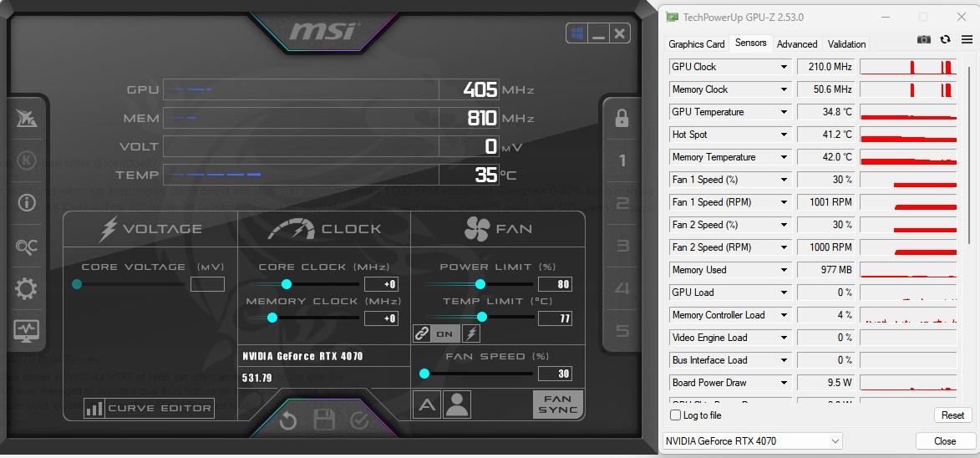This screenshot has height=458, width=980.
Task: Click the Core Voltage empty value field
Action: click(x=207, y=284)
